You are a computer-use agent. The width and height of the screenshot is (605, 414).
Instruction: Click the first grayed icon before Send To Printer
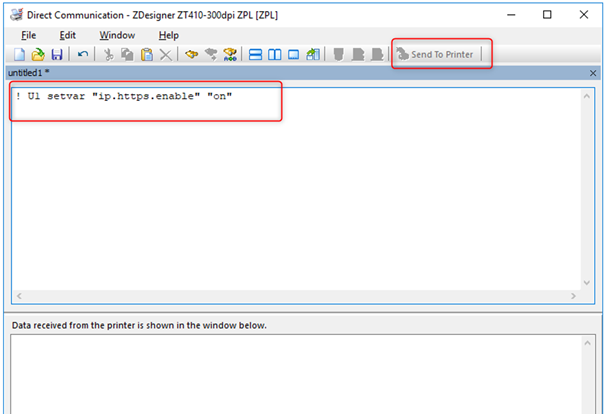[338, 54]
